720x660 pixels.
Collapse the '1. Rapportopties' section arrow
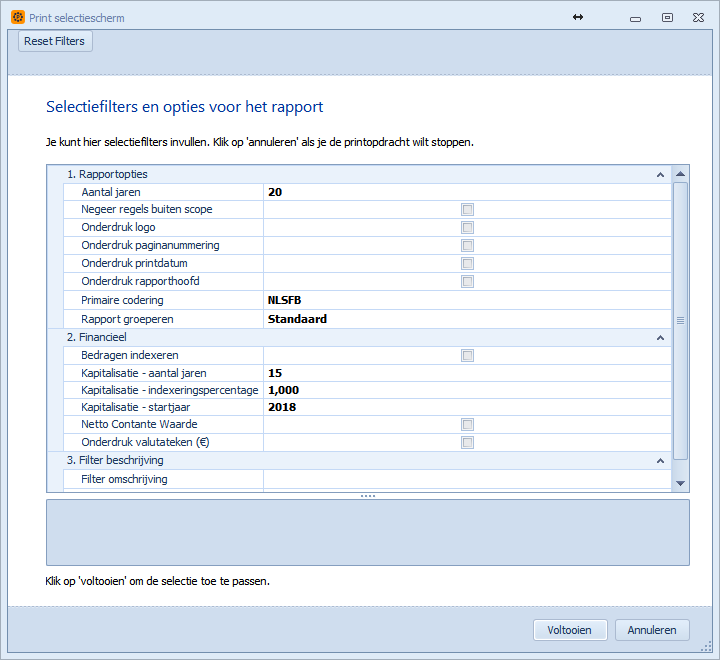coord(660,175)
